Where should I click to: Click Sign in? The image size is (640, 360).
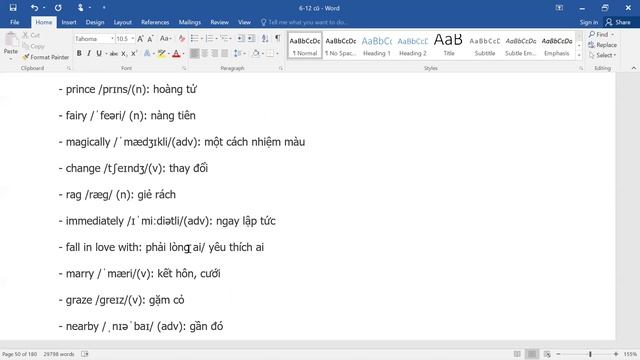pos(589,22)
